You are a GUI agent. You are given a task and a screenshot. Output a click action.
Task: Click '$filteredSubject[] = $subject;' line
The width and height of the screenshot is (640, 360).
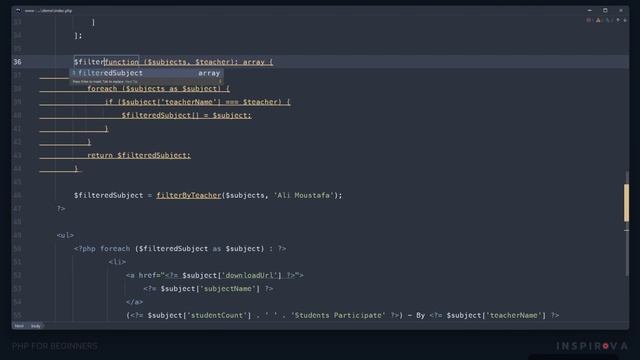pos(187,116)
